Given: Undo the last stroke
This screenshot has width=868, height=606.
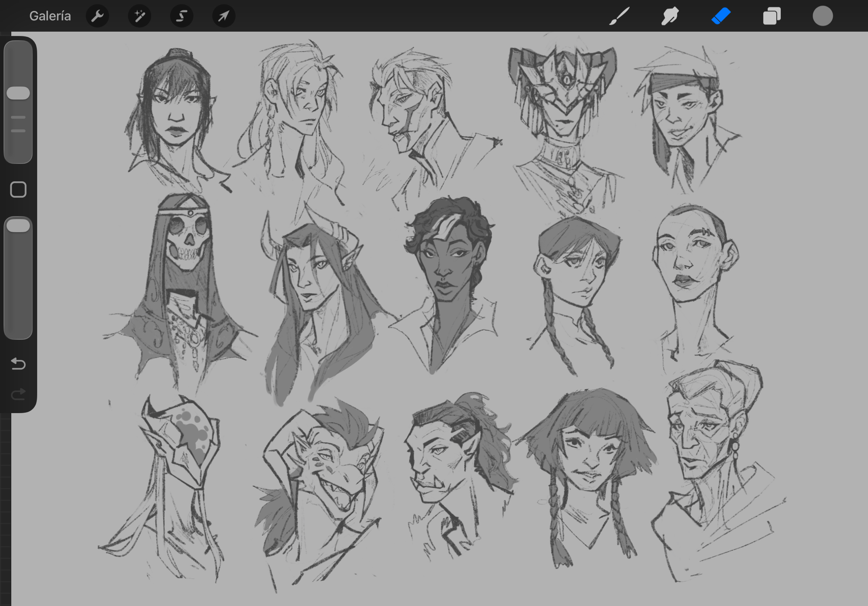Looking at the screenshot, I should click(18, 363).
